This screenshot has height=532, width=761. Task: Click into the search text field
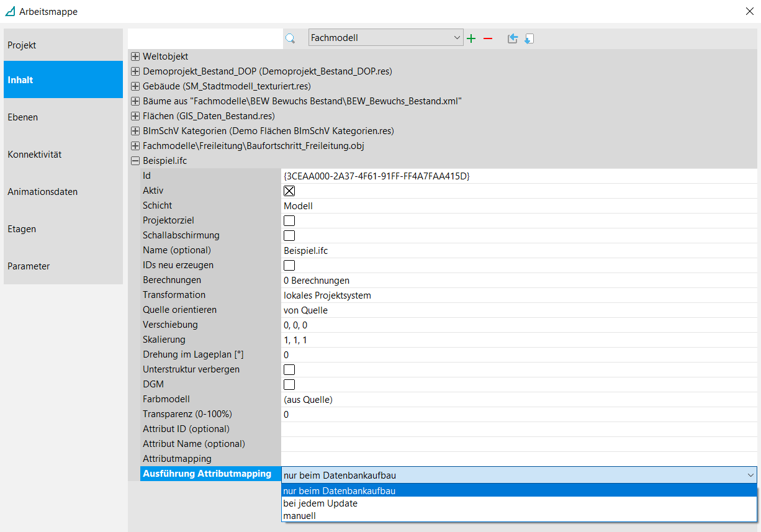(205, 38)
